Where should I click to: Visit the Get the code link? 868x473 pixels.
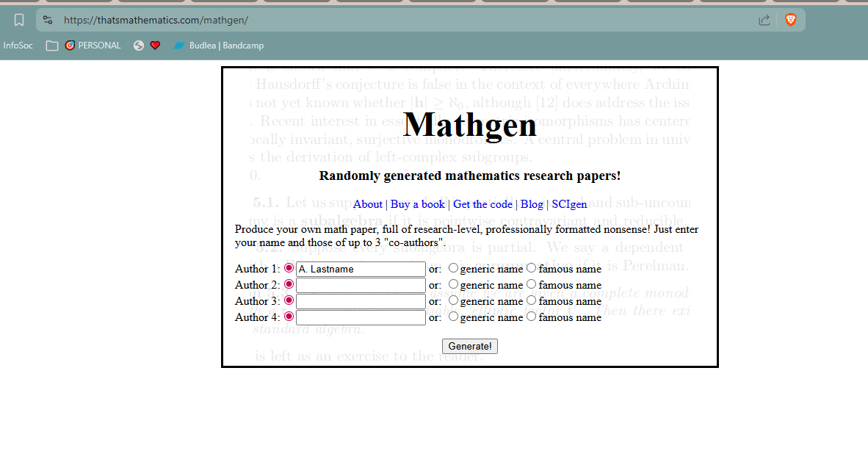pyautogui.click(x=482, y=204)
